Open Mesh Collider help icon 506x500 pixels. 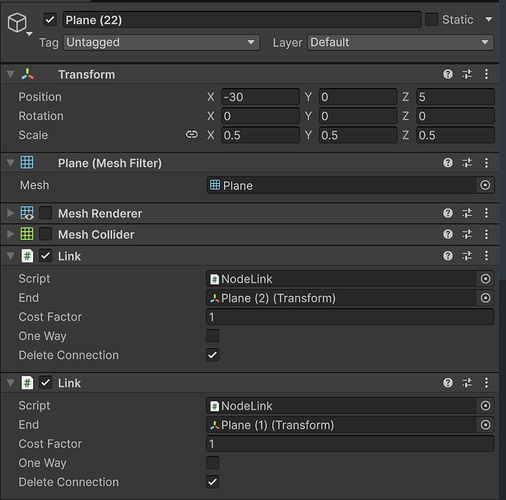click(448, 234)
